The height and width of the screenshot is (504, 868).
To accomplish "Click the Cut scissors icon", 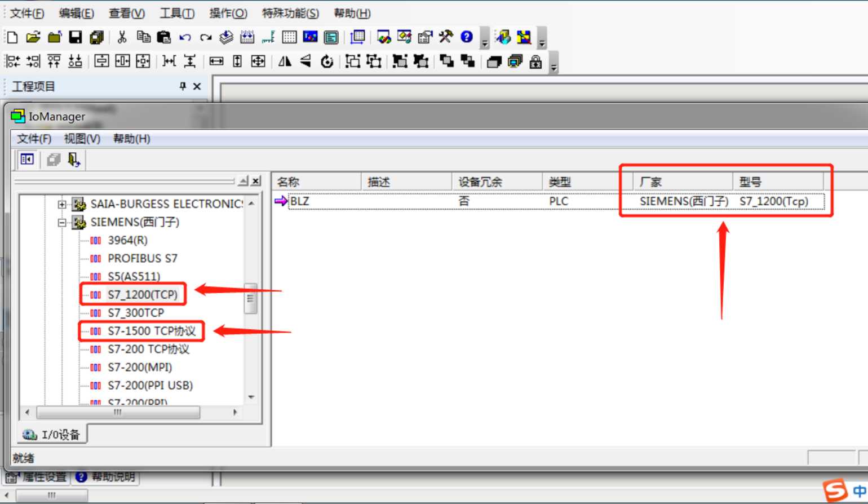I will click(122, 37).
